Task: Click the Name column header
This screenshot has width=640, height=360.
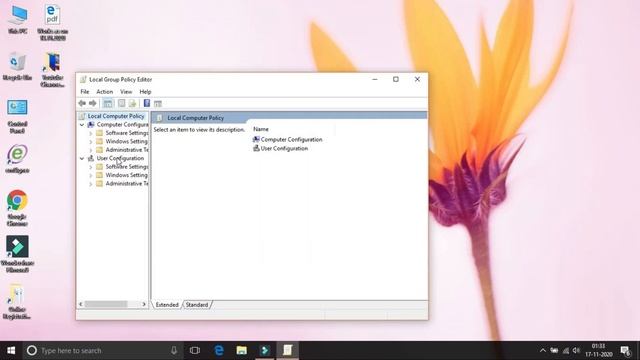Action: pos(261,129)
